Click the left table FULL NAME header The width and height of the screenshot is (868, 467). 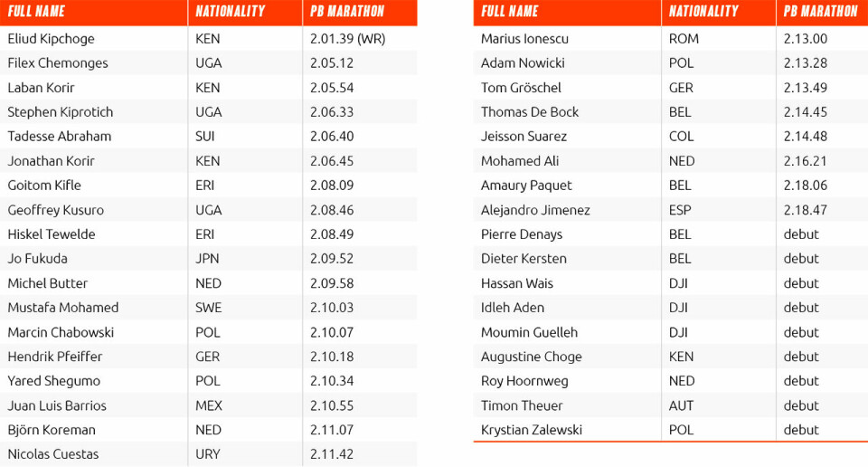tap(36, 12)
